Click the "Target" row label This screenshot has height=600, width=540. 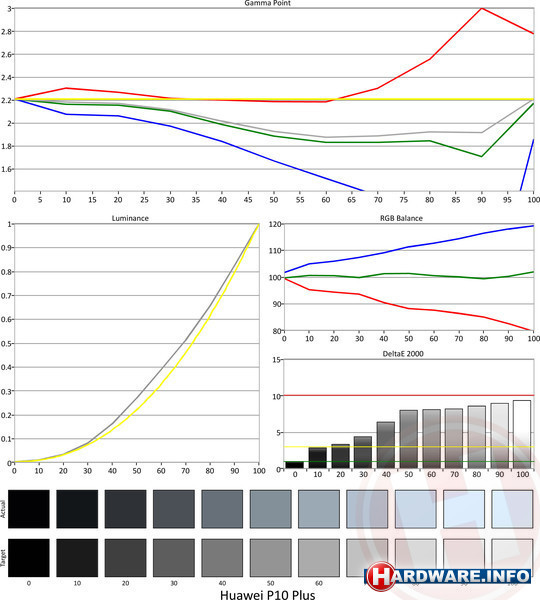(3, 558)
